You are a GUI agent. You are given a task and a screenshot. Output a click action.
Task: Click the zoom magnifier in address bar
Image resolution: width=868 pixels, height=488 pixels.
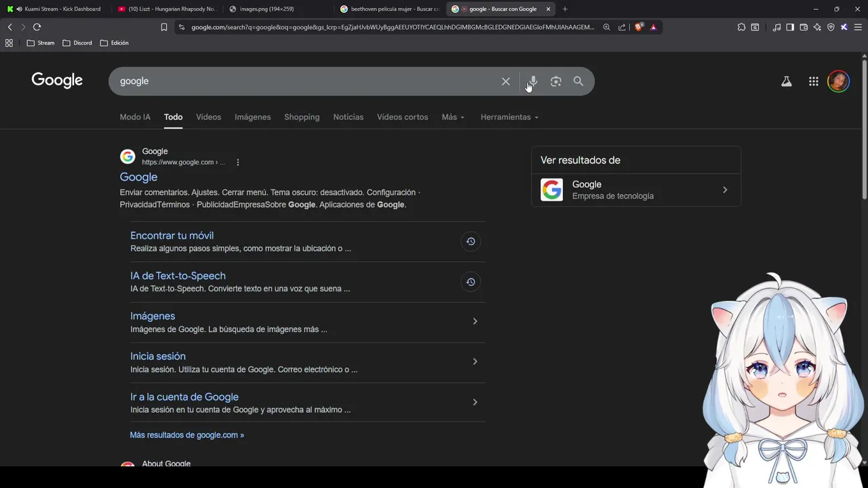607,27
